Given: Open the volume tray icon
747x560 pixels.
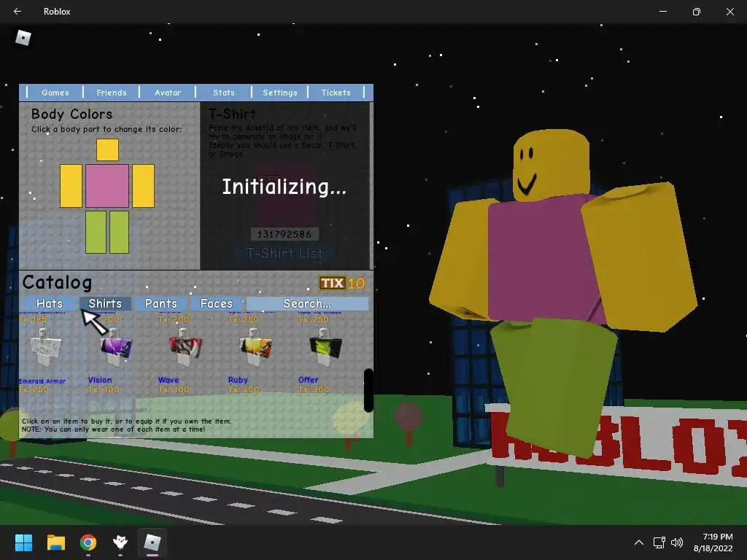Looking at the screenshot, I should point(676,542).
